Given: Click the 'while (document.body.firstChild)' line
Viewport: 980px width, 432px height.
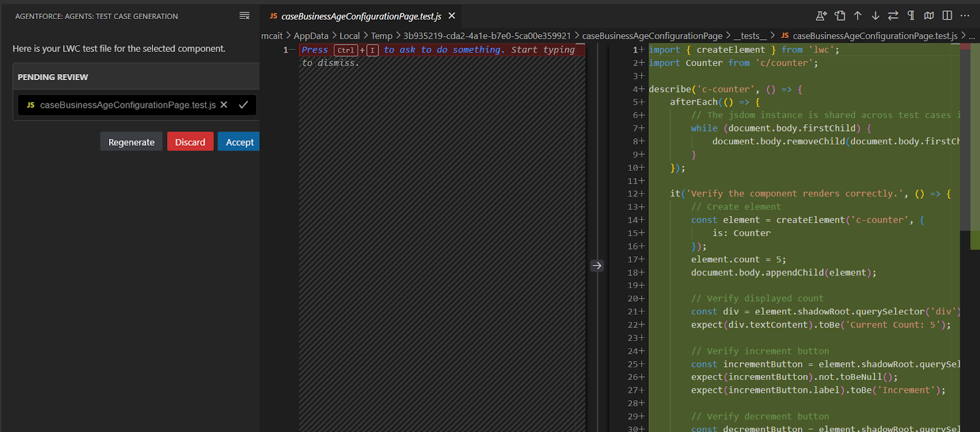Looking at the screenshot, I should (x=781, y=128).
